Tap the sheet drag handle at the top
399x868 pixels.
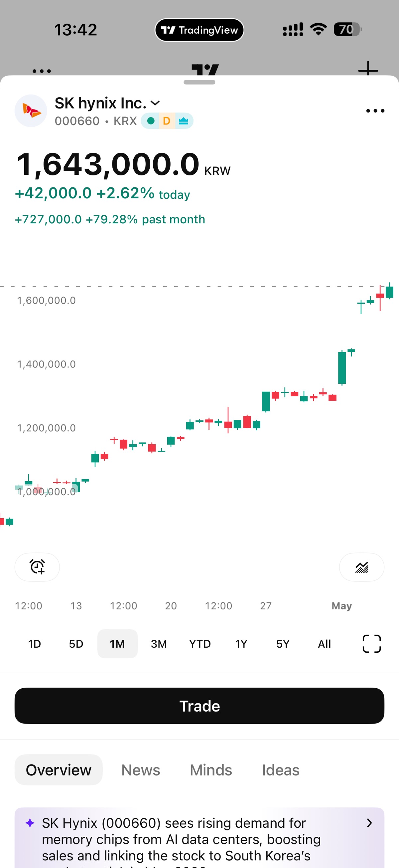(199, 82)
